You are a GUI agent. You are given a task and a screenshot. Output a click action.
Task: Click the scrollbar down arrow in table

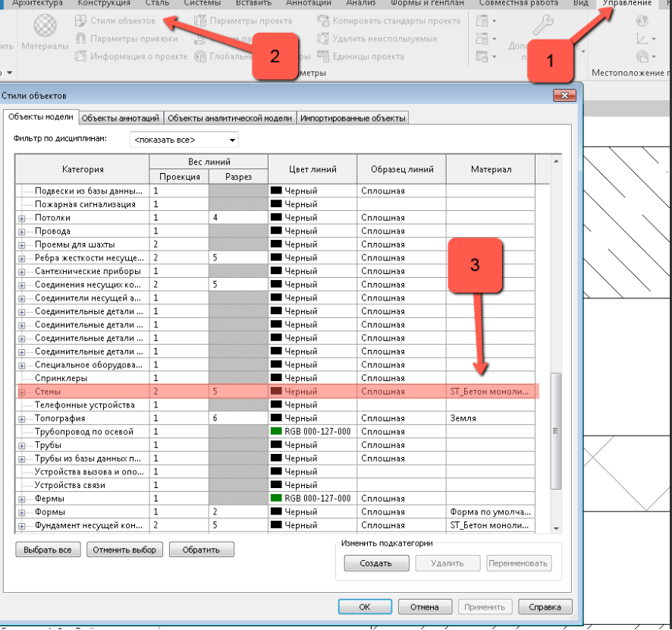(556, 528)
